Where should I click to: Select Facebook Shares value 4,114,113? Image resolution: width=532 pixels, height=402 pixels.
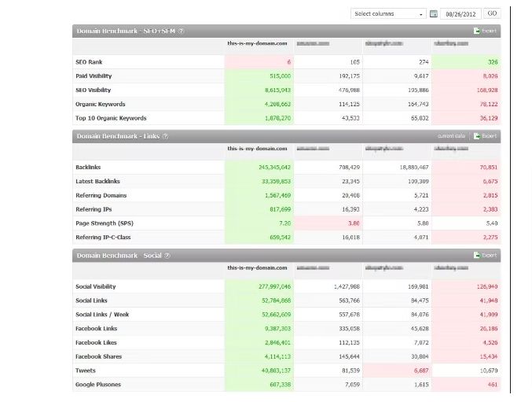tap(278, 356)
